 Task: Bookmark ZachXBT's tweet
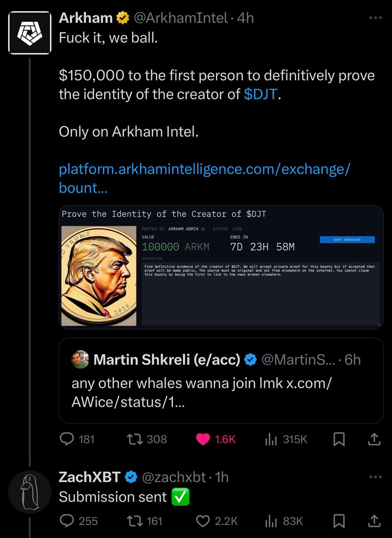(339, 521)
